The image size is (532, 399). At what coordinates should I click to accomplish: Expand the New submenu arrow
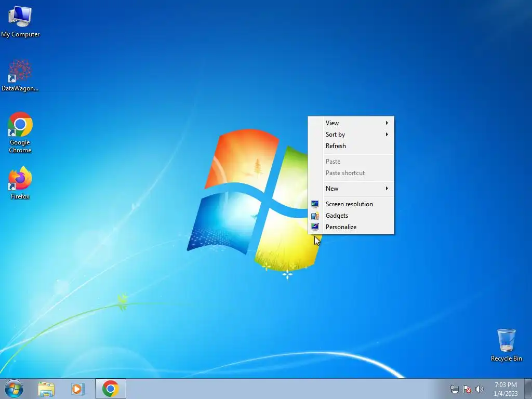pyautogui.click(x=387, y=188)
